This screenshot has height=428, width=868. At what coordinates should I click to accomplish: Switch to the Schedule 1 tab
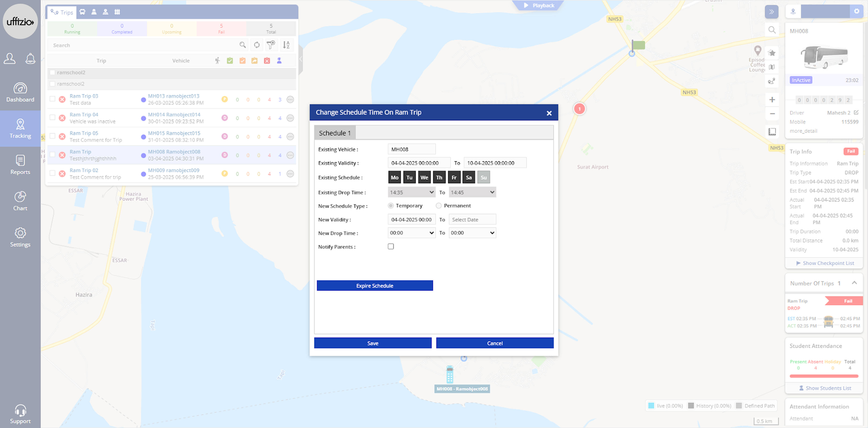335,133
